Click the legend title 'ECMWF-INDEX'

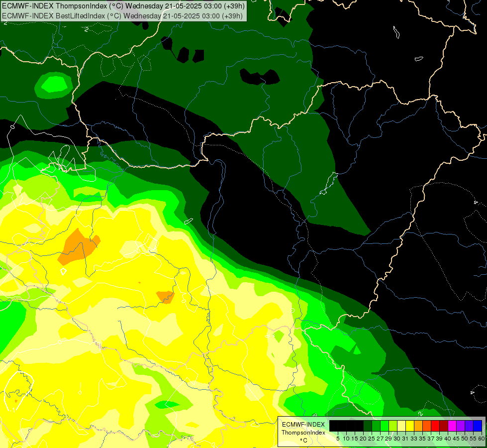(303, 425)
